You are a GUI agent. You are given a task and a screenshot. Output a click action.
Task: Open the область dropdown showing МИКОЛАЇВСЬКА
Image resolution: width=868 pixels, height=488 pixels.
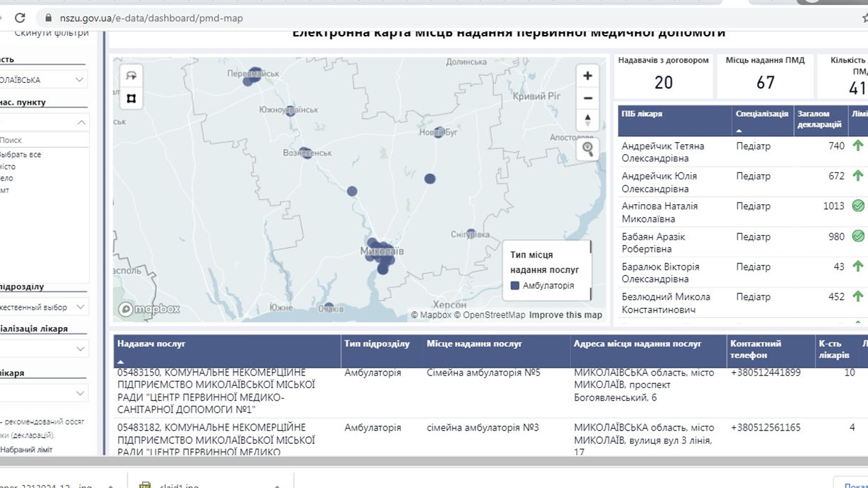pos(43,80)
